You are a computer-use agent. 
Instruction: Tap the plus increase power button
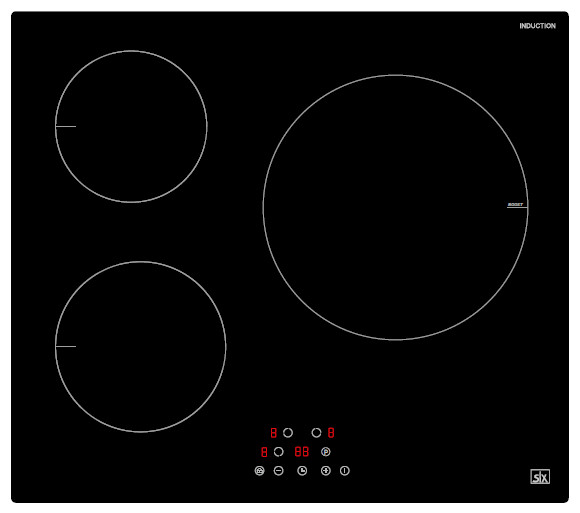pos(326,470)
